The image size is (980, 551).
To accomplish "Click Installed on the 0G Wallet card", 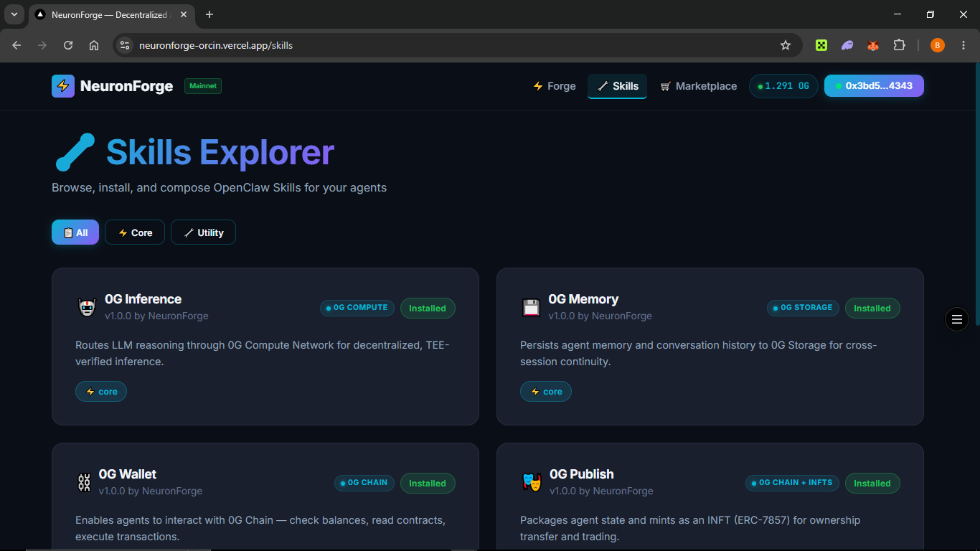I will 428,484.
